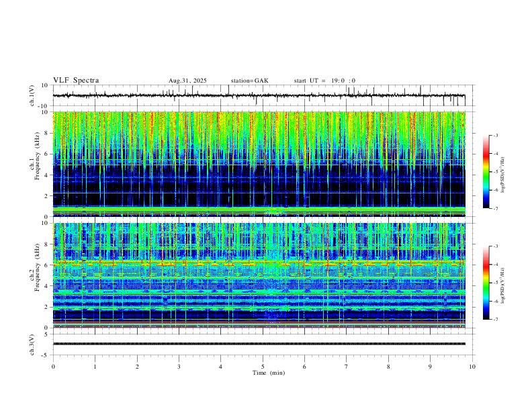Click the strong 6 kHz band in ch.2 spectrogram
Image resolution: width=532 pixels, height=411 pixels.
click(259, 263)
